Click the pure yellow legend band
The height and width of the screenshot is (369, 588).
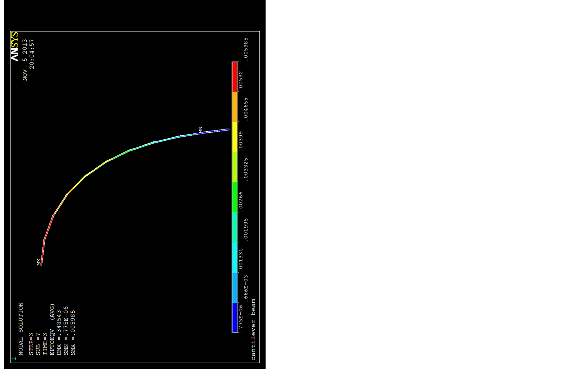click(x=235, y=137)
